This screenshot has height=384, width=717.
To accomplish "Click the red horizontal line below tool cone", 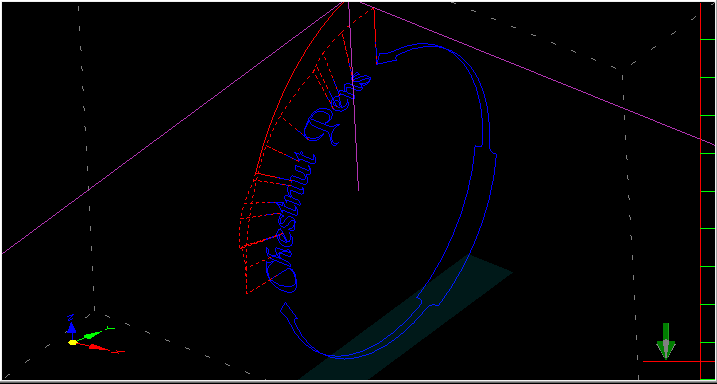I will tap(679, 362).
